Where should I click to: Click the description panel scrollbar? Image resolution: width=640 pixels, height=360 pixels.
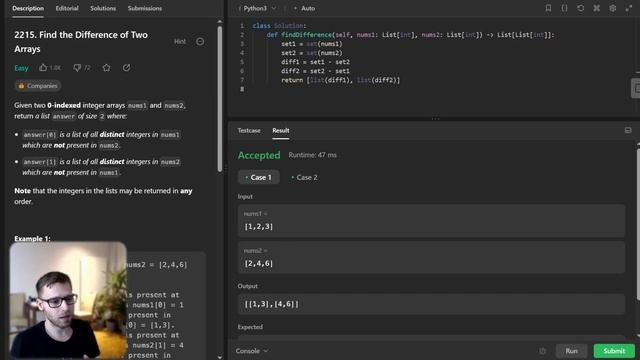click(220, 98)
